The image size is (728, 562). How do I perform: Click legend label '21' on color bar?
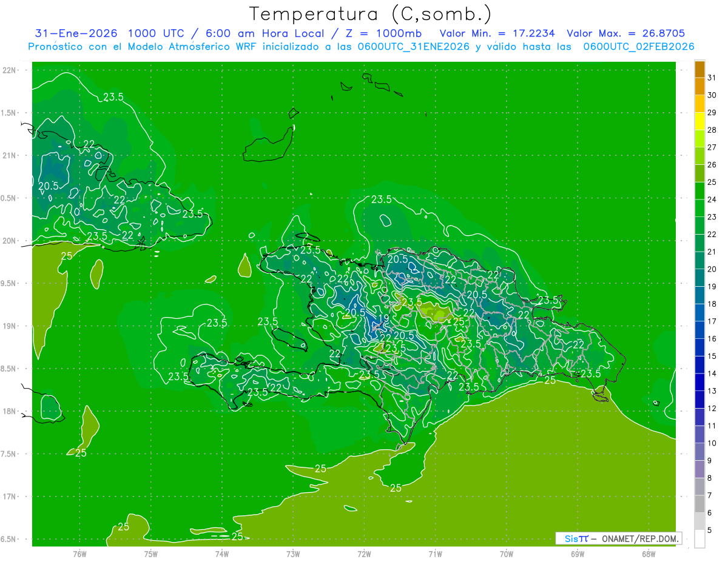tap(712, 252)
